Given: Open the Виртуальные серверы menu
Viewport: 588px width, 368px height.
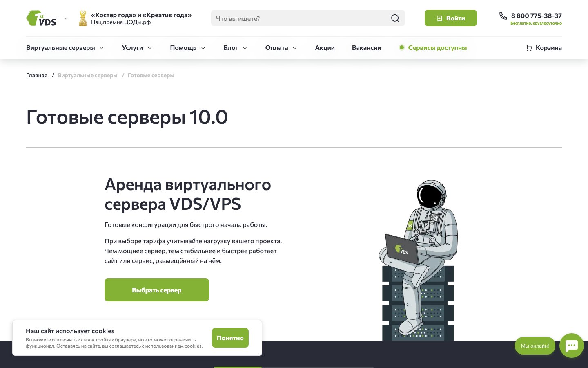Looking at the screenshot, I should tap(60, 48).
